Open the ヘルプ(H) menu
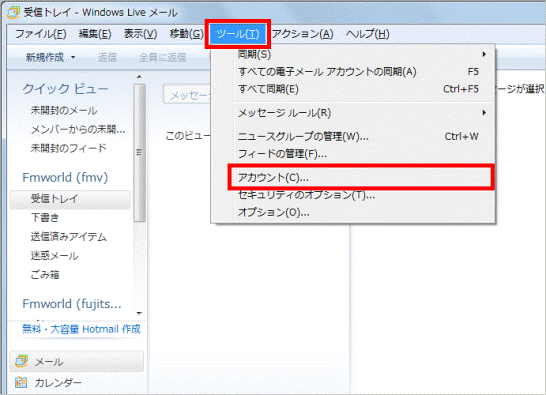The width and height of the screenshot is (546, 395). (x=367, y=34)
